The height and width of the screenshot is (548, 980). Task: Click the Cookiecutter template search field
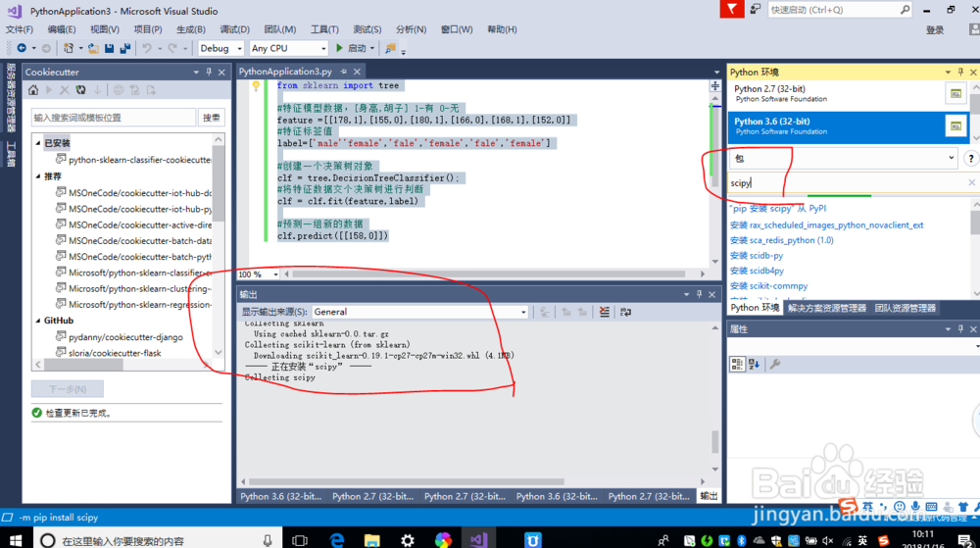click(x=114, y=118)
